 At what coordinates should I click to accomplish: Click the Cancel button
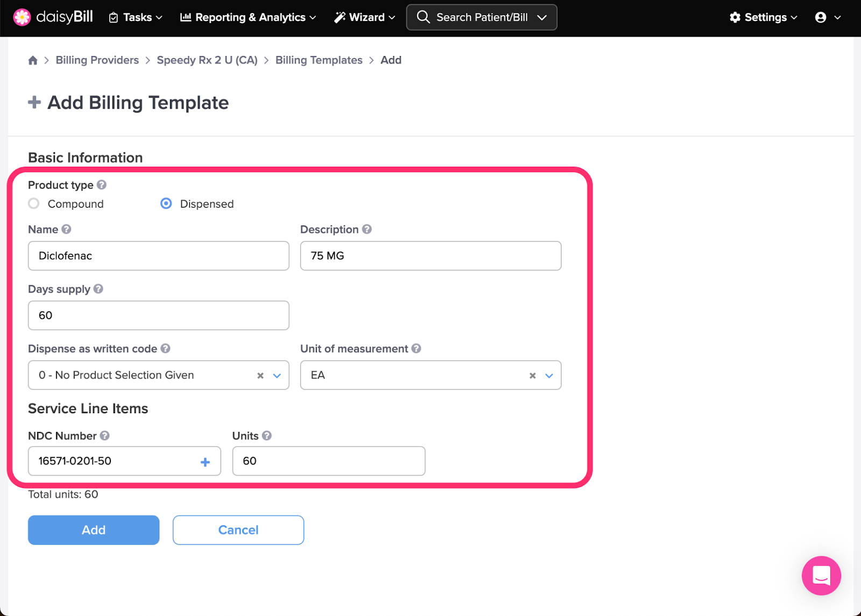click(238, 530)
